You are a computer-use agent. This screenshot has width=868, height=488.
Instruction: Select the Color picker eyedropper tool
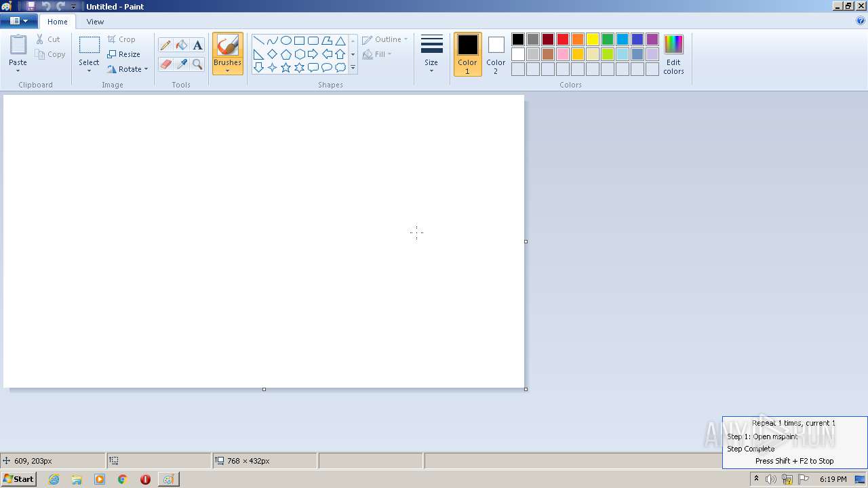(181, 64)
